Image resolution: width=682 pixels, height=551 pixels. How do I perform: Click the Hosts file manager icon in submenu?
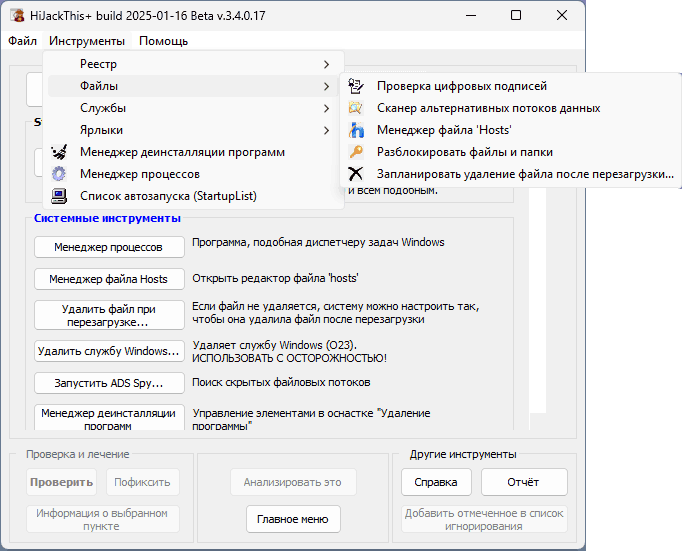(356, 130)
